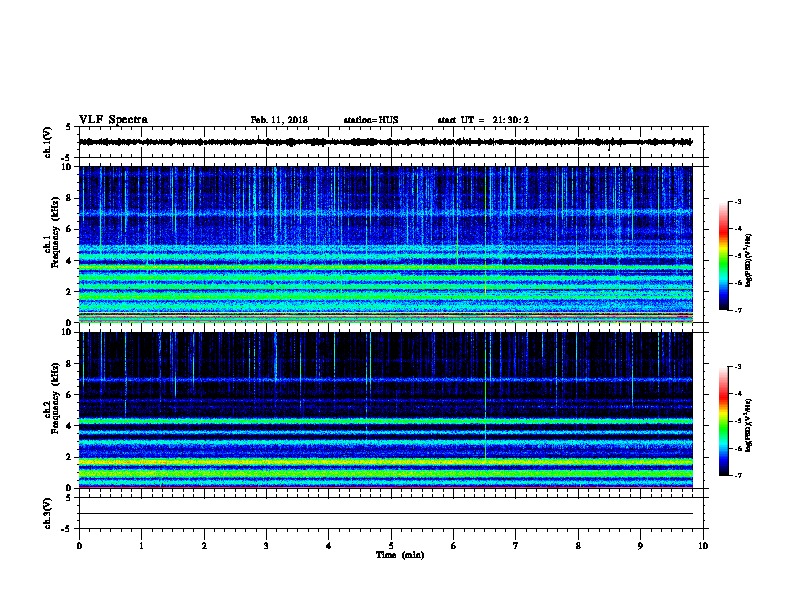The width and height of the screenshot is (792, 612).
Task: Click the "ch.3(V)" axis label
Action: point(48,513)
